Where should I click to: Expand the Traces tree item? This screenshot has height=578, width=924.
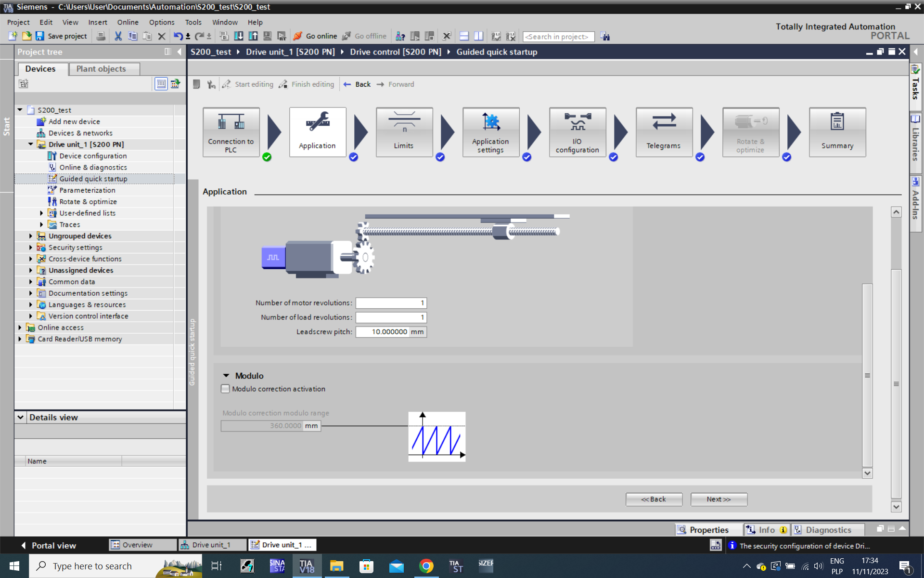pos(41,224)
